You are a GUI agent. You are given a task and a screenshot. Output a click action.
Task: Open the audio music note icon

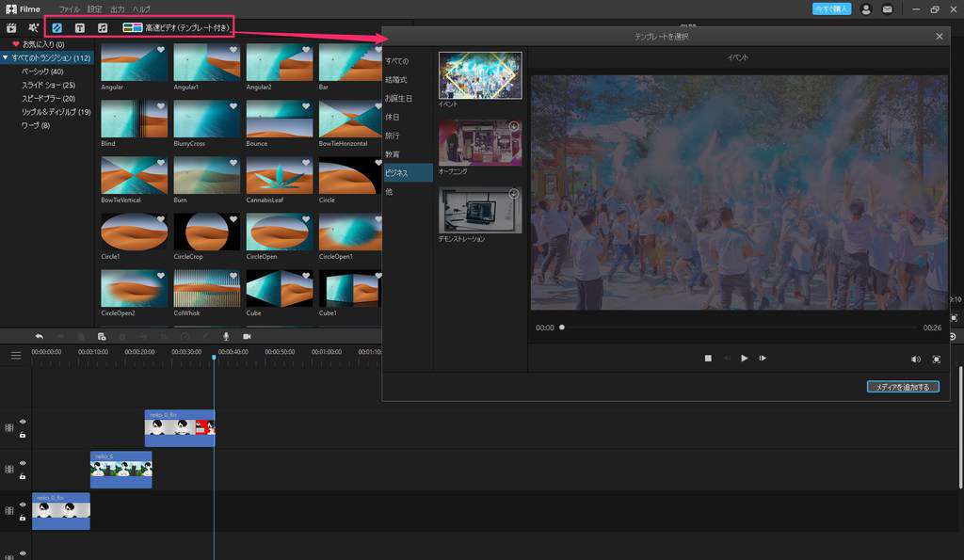[x=103, y=27]
